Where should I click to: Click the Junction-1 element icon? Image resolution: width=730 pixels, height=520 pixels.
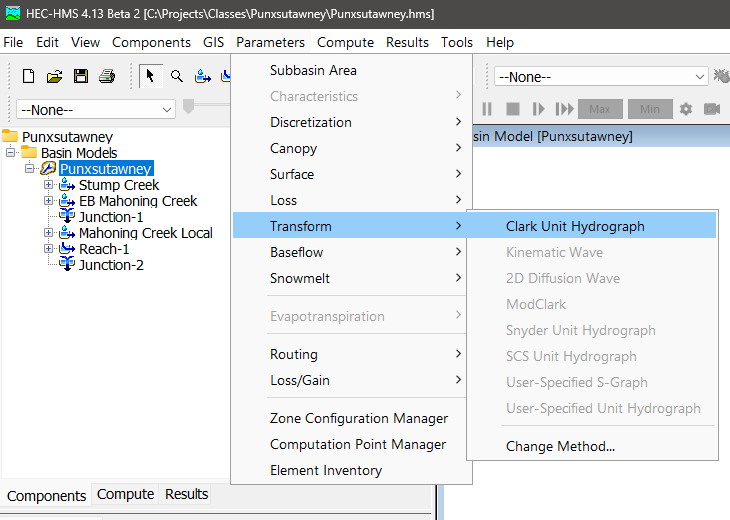pyautogui.click(x=67, y=216)
